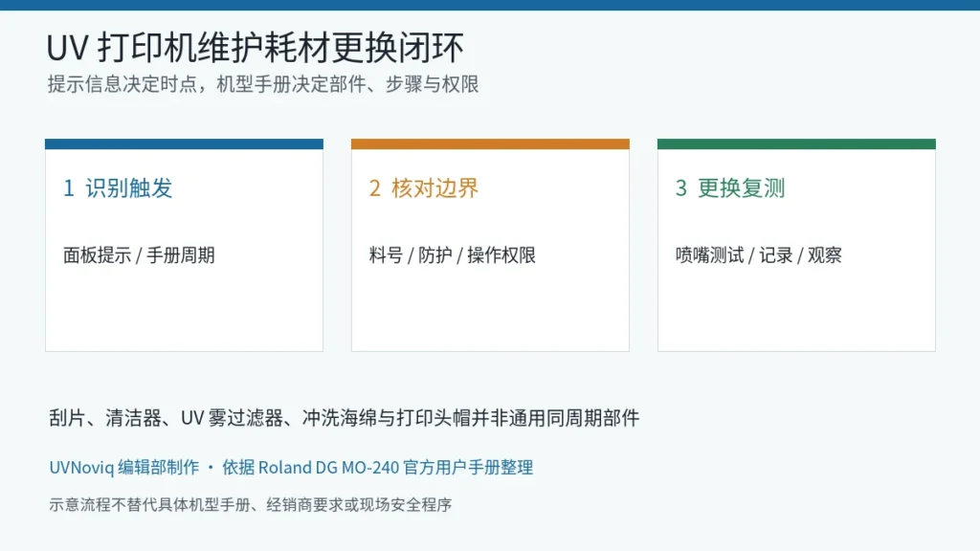
Task: Select the card heading "1 识别触发"
Action: point(118,188)
